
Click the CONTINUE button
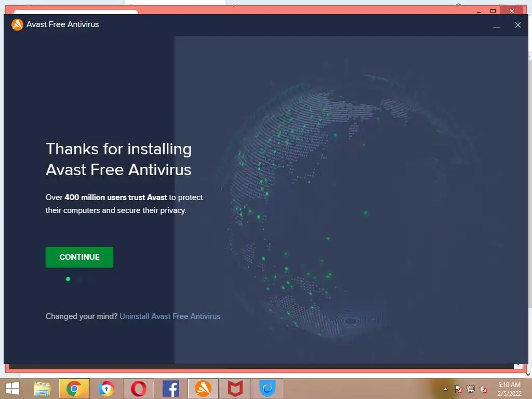click(x=79, y=257)
